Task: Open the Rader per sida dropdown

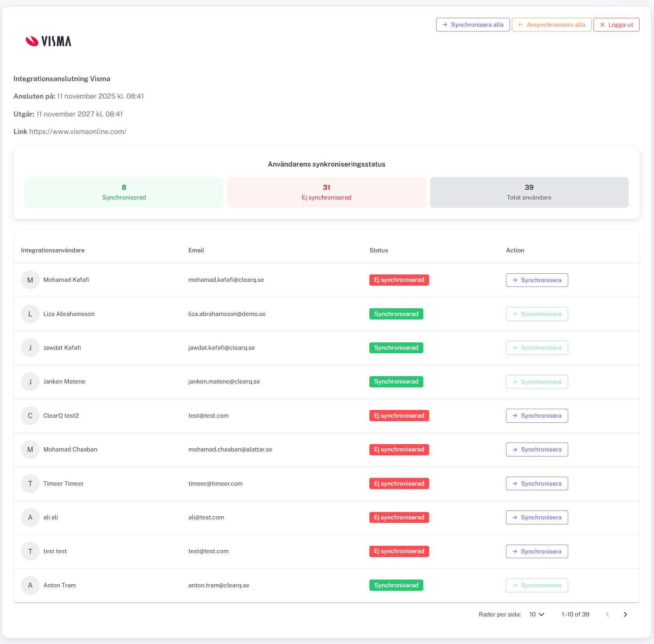Action: click(536, 614)
